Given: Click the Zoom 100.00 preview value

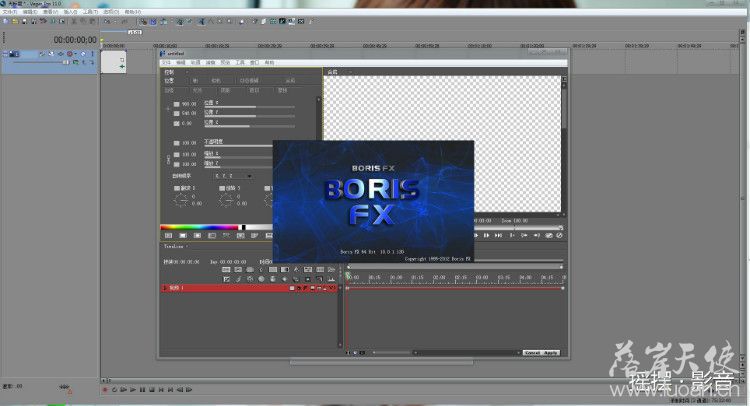Looking at the screenshot, I should point(514,221).
